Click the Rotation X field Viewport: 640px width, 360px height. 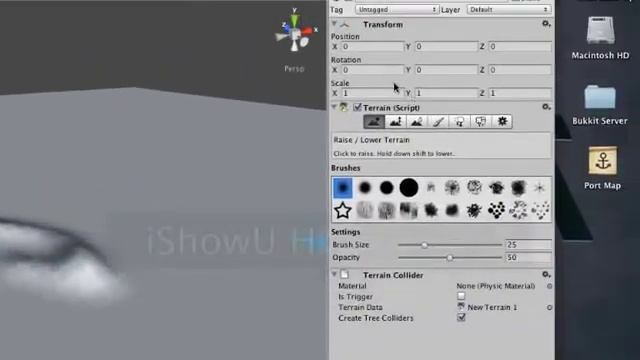(372, 70)
